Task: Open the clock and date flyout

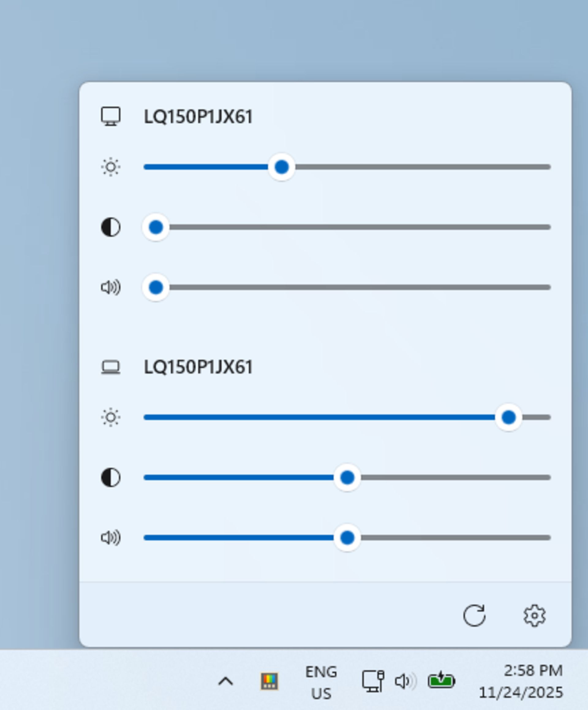Action: tap(521, 681)
